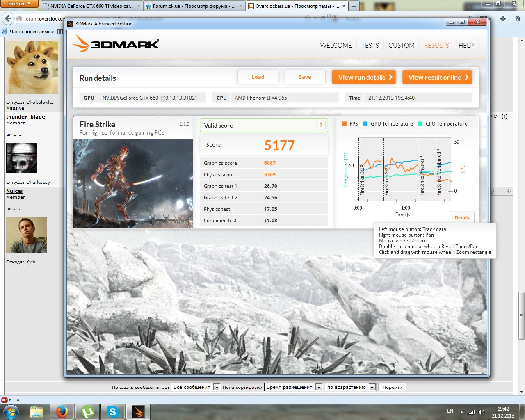Image resolution: width=525 pixels, height=420 pixels.
Task: Open the thunder_blade user profile link
Action: (x=25, y=117)
